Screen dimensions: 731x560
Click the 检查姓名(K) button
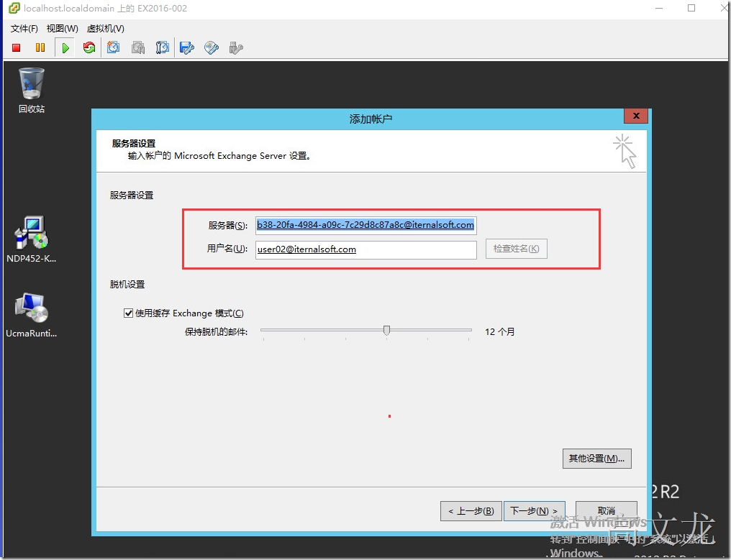pyautogui.click(x=516, y=249)
